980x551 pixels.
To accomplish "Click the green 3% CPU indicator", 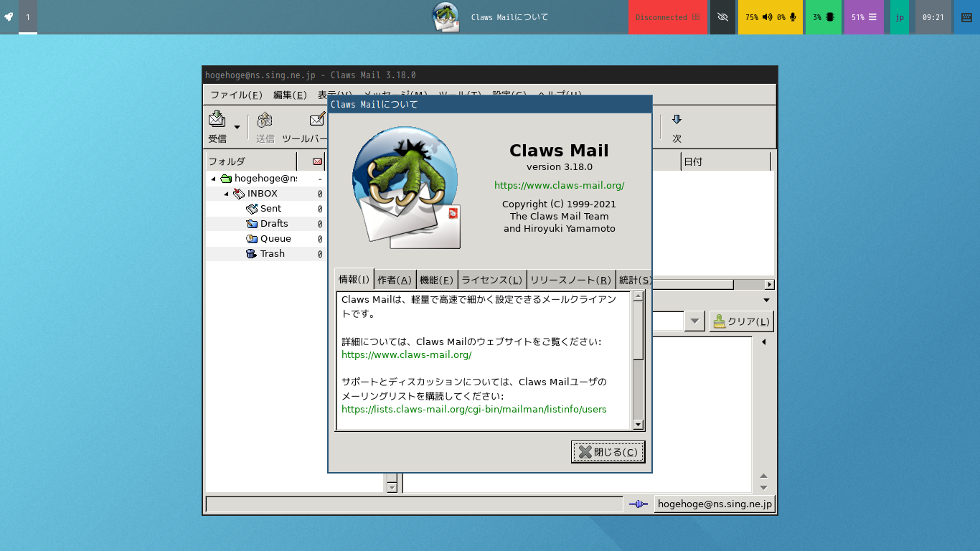I will [823, 17].
